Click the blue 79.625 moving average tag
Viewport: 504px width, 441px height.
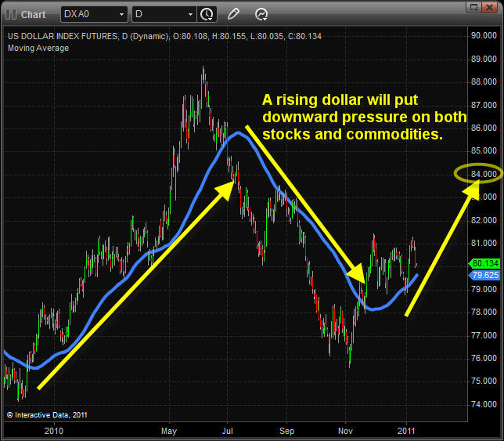click(484, 276)
